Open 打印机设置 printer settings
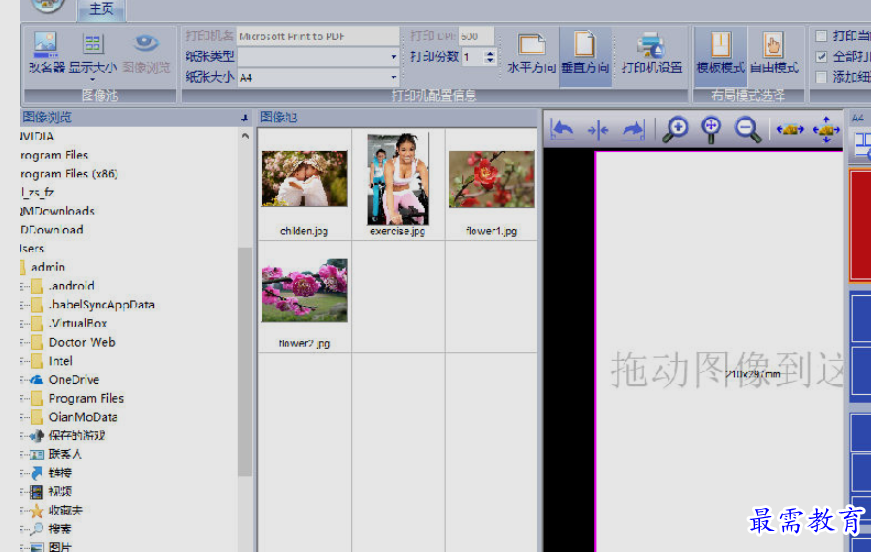 [x=652, y=54]
